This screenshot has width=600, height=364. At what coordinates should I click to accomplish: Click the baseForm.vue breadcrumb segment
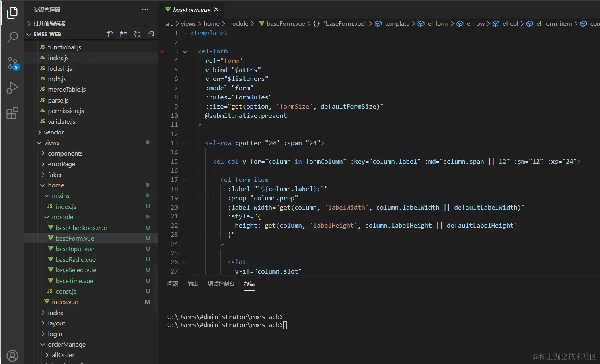coord(282,24)
